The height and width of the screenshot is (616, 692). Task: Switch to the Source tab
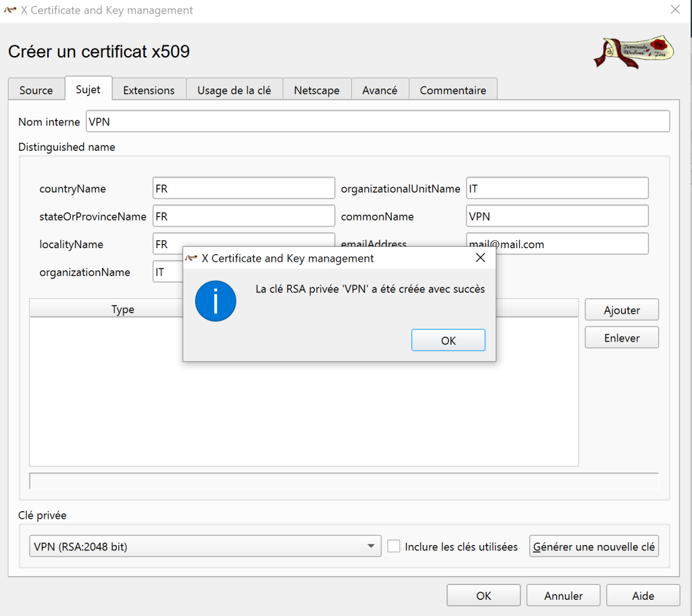36,90
